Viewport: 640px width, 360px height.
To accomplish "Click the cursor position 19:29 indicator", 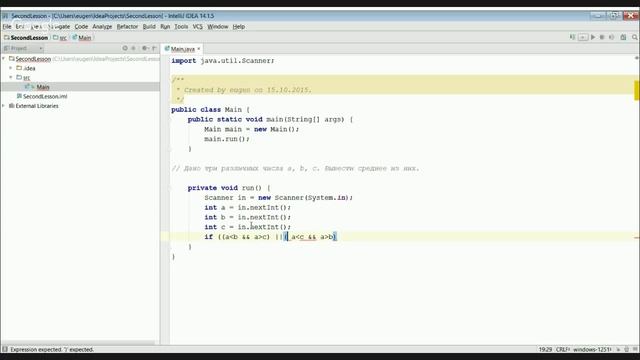I will (545, 349).
